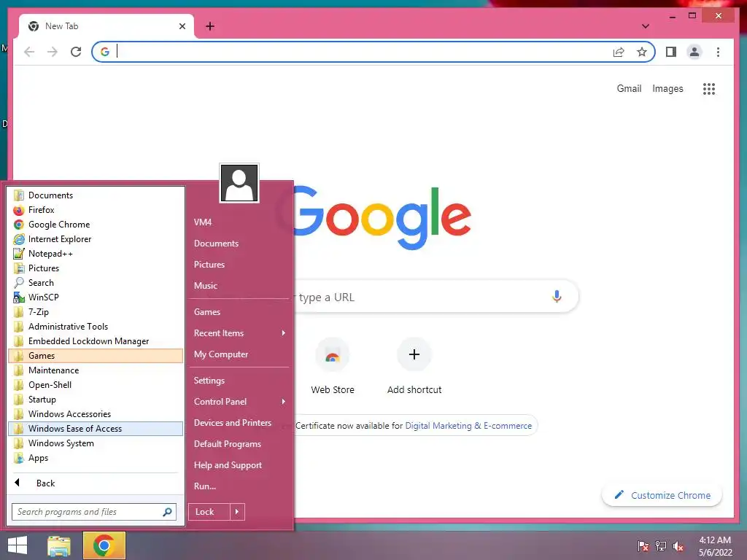Click the user account picture in Start menu
This screenshot has height=560, width=747.
(239, 183)
